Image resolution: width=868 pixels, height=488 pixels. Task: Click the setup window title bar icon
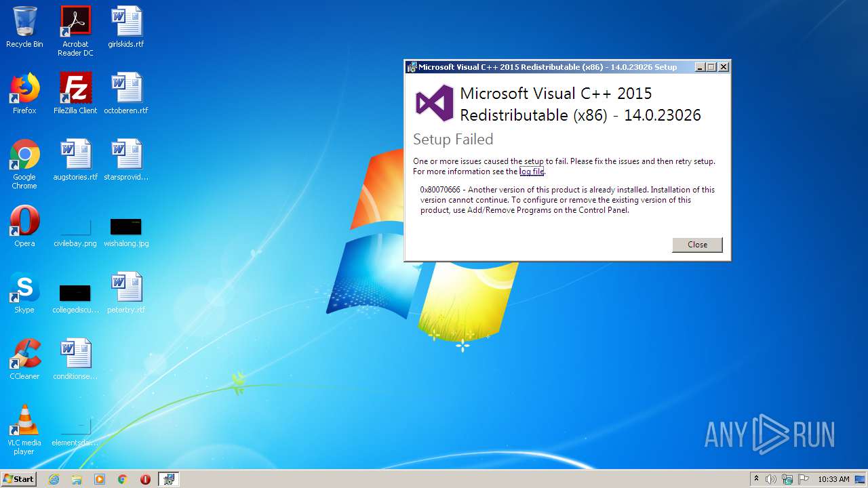pyautogui.click(x=412, y=67)
